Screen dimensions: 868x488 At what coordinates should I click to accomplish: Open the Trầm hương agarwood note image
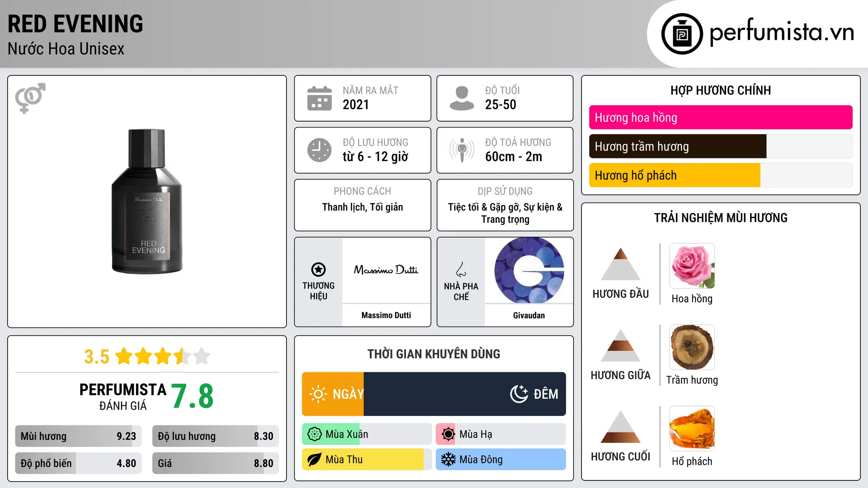pyautogui.click(x=692, y=347)
